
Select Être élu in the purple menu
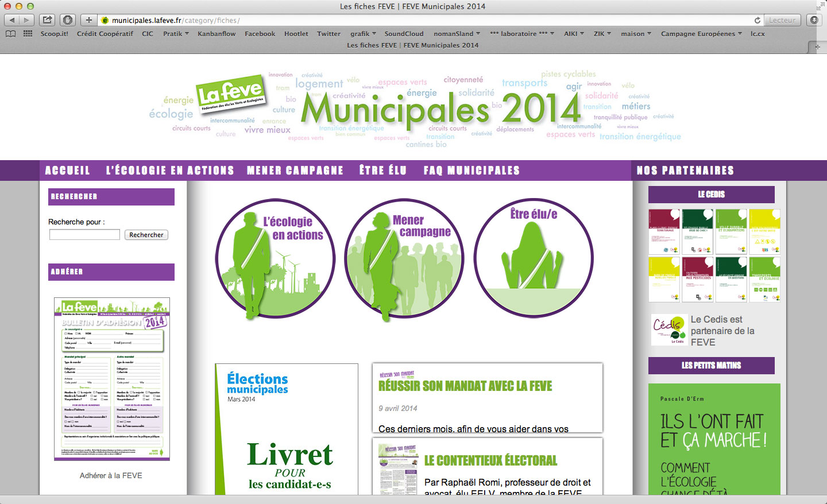[383, 170]
